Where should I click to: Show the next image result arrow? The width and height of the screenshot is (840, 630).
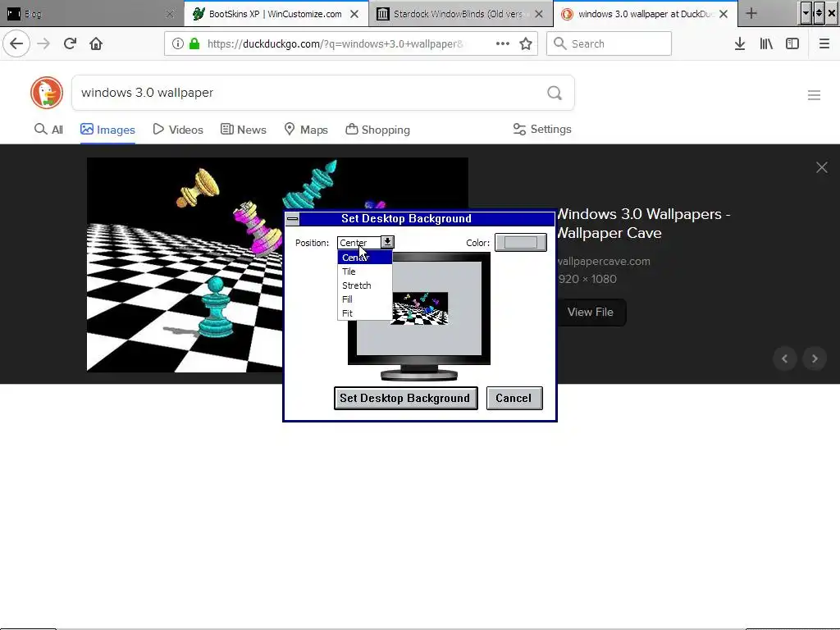815,358
